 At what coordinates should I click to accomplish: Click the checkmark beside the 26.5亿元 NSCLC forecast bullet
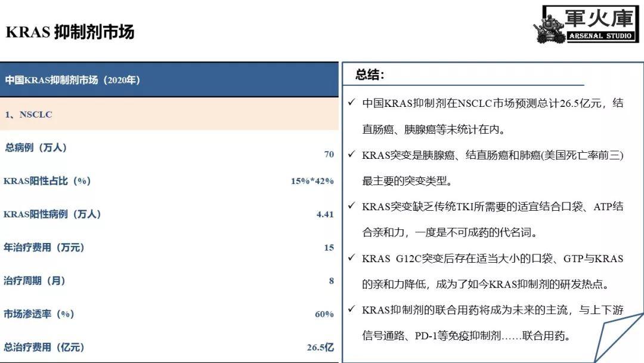(x=352, y=103)
